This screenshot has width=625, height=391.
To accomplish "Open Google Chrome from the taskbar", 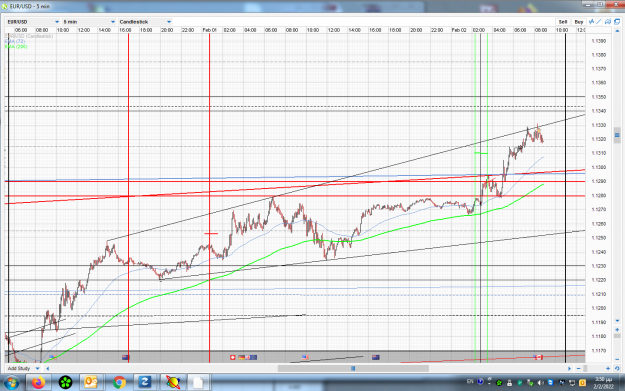I will click(119, 383).
